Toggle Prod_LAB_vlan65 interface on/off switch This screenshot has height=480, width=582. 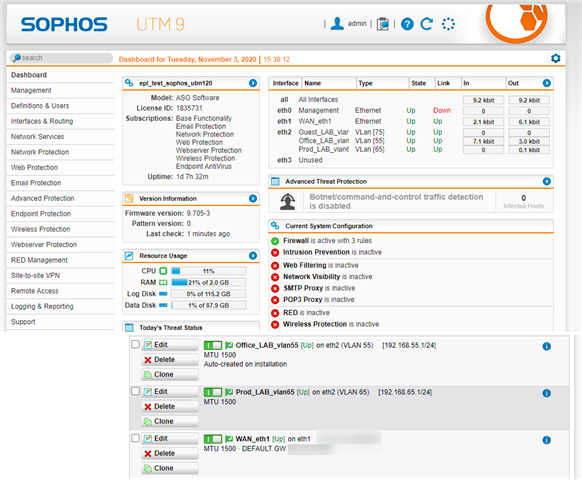click(213, 392)
